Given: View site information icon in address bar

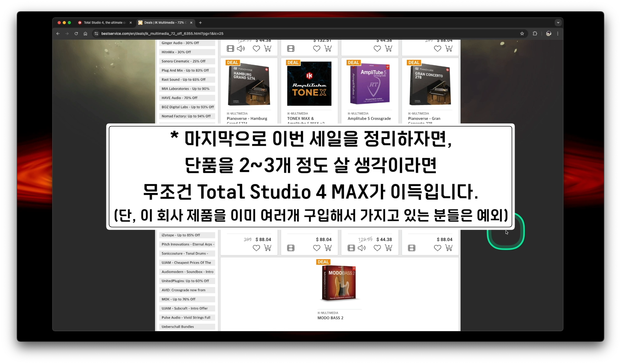Looking at the screenshot, I should point(96,34).
